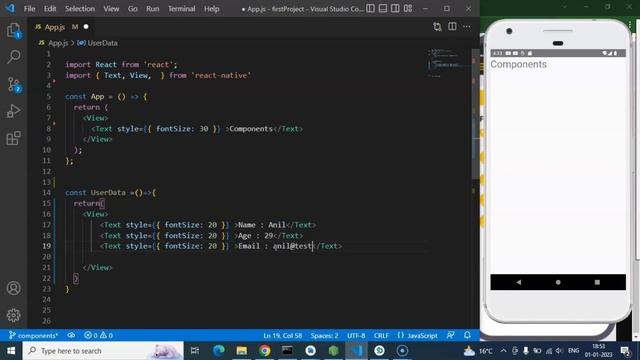Open editor More Actions ellipsis
This screenshot has width=640, height=360.
click(467, 27)
